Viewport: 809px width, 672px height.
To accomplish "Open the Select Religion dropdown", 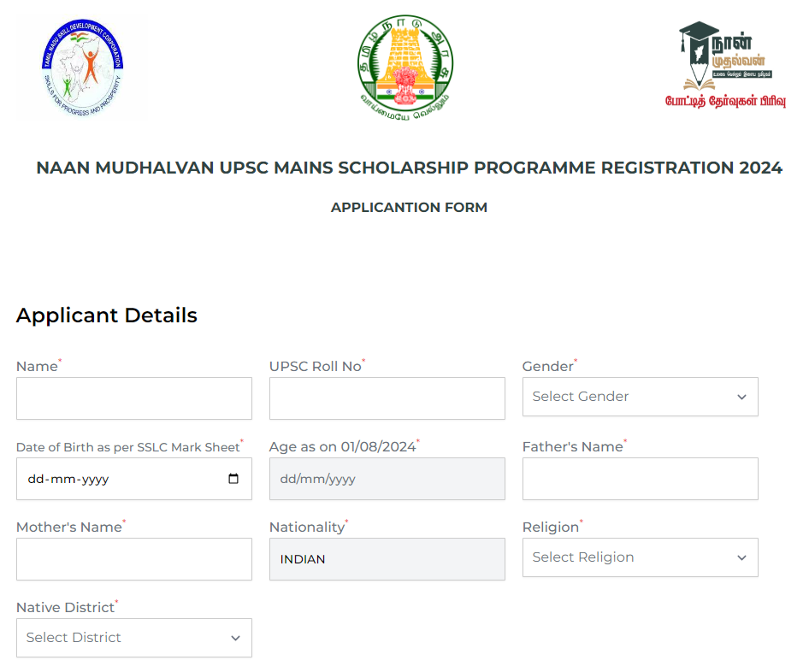I will [x=640, y=557].
